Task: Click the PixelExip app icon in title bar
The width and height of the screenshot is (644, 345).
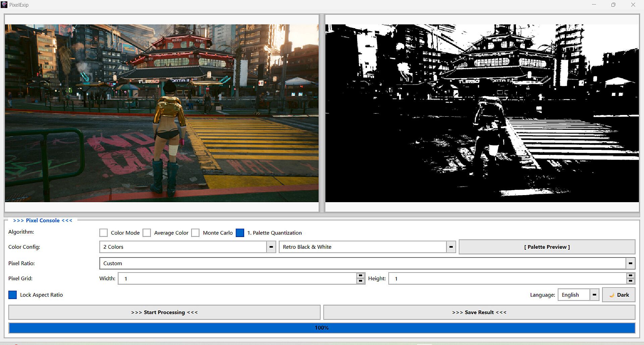Action: pyautogui.click(x=4, y=5)
